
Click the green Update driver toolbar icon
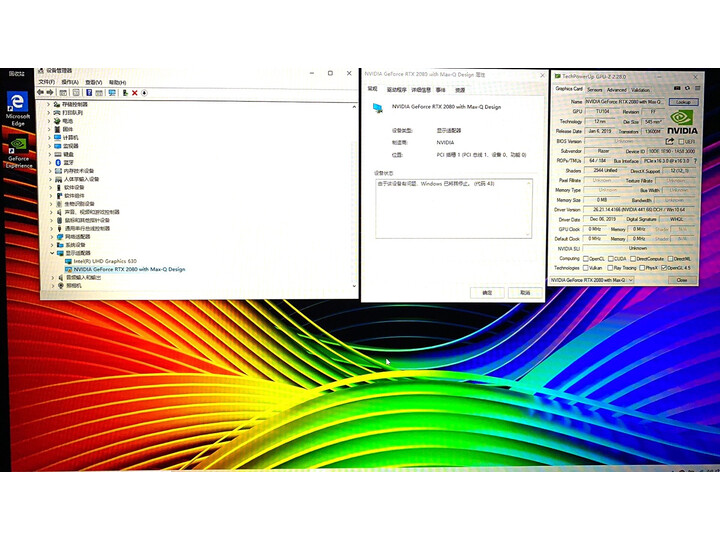[124, 93]
